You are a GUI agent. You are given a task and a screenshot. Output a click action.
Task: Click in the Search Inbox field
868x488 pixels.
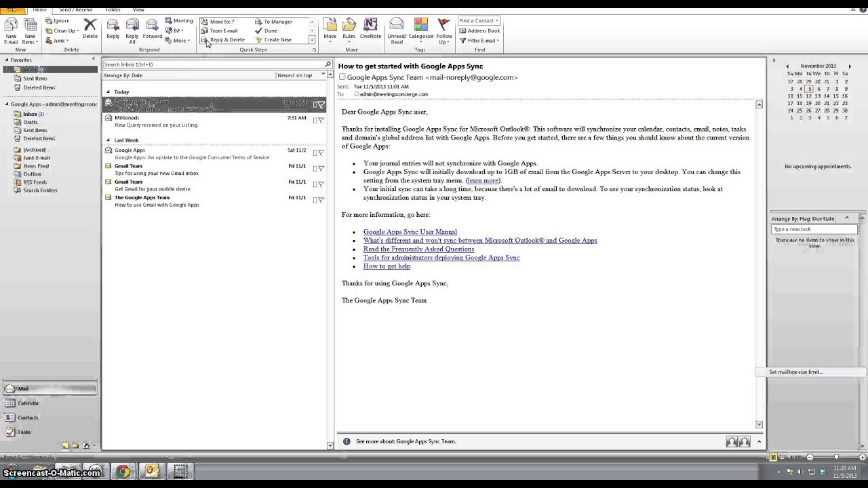pyautogui.click(x=213, y=64)
